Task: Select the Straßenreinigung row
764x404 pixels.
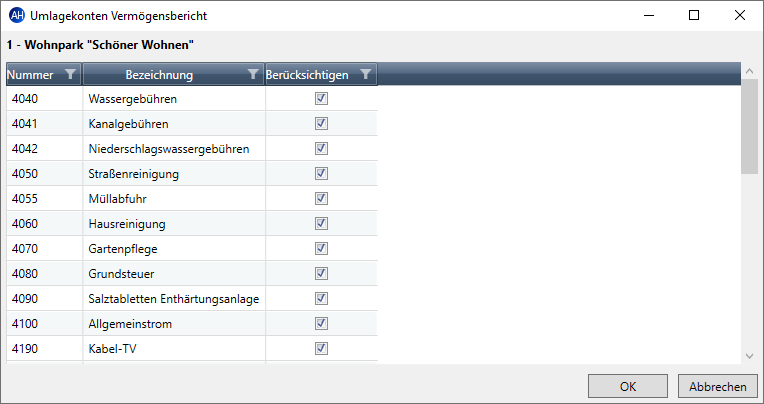Action: 192,173
